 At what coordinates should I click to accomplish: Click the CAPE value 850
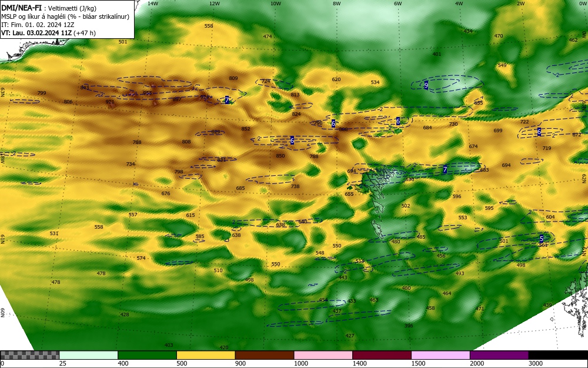point(280,156)
